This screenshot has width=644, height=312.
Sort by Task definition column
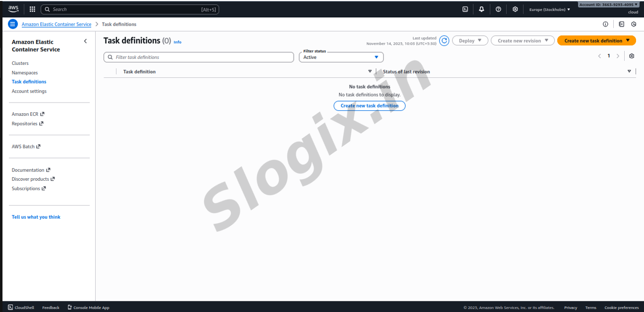[140, 72]
